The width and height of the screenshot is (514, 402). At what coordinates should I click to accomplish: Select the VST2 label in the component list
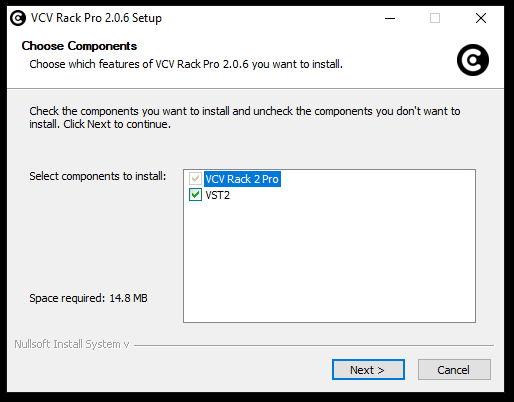pos(218,195)
